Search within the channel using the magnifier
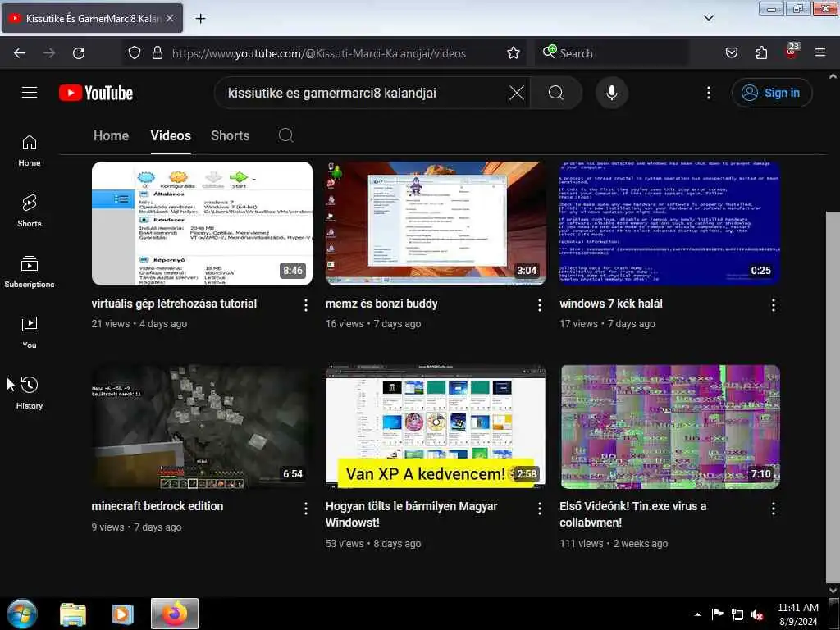Image resolution: width=840 pixels, height=630 pixels. click(x=286, y=135)
